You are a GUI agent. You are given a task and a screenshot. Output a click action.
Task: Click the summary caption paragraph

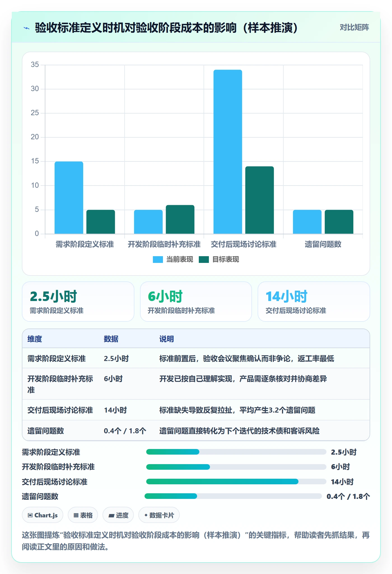tap(196, 541)
